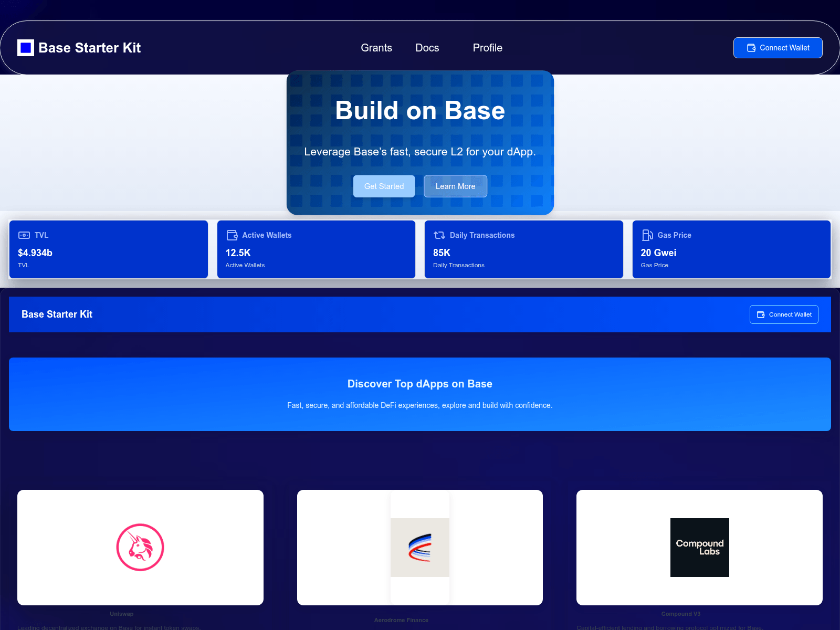
Task: Select the $4.934b TVL value
Action: coord(35,253)
